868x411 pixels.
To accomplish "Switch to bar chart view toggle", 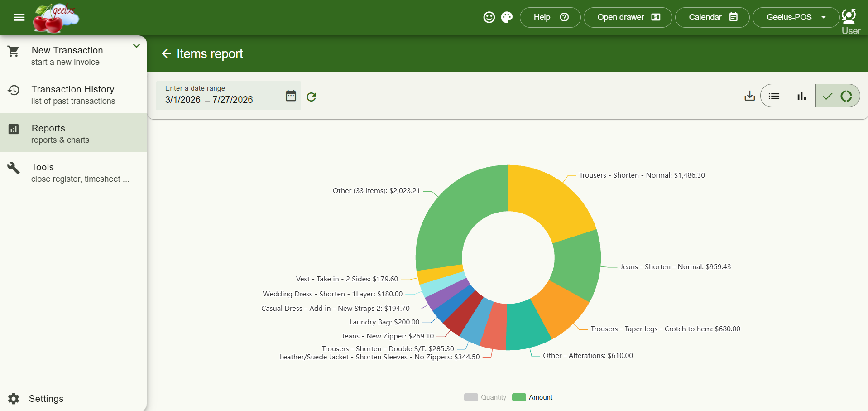I will (x=802, y=96).
